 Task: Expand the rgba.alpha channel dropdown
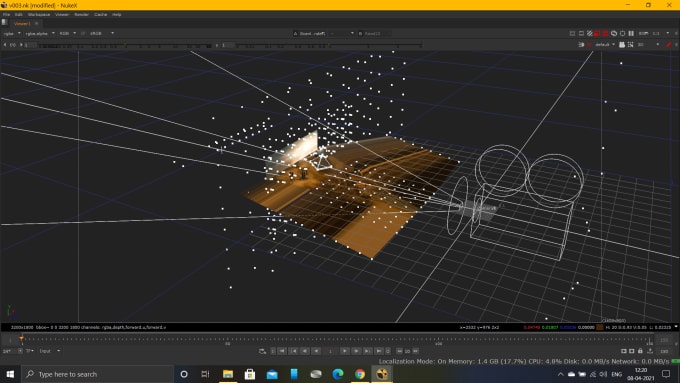(x=40, y=33)
